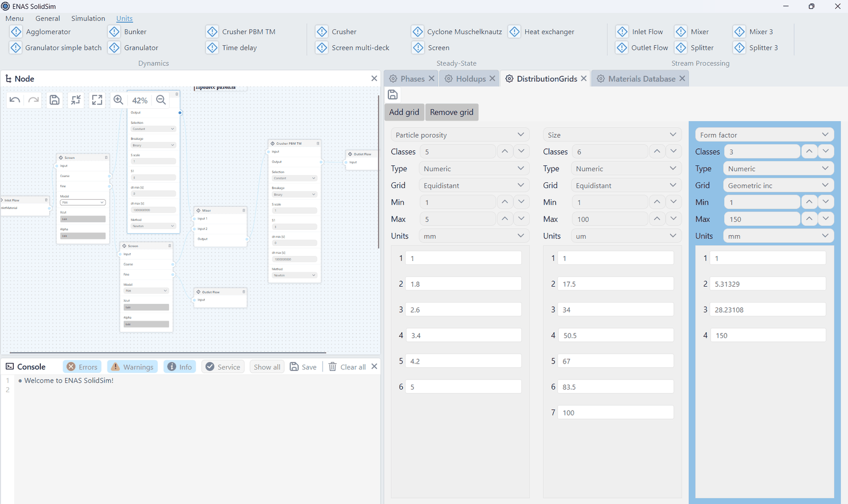Add the Mixer 3 unit
This screenshot has width=848, height=504.
(x=753, y=32)
